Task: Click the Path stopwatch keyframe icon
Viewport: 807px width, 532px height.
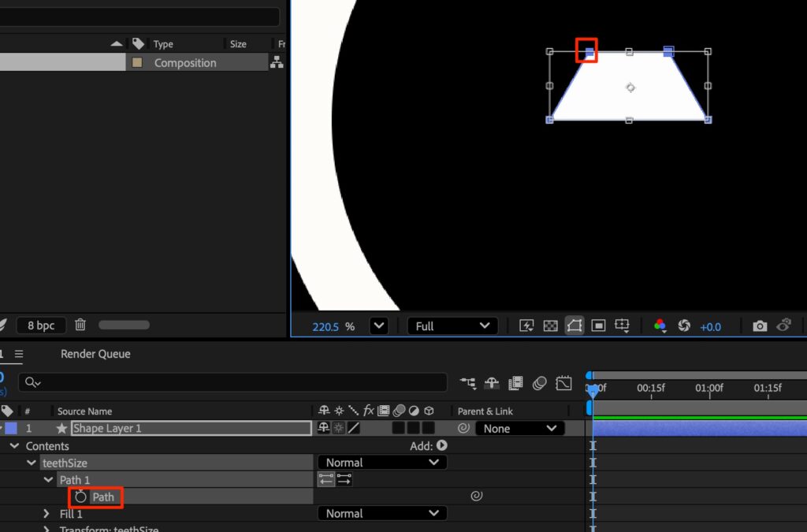Action: 80,497
